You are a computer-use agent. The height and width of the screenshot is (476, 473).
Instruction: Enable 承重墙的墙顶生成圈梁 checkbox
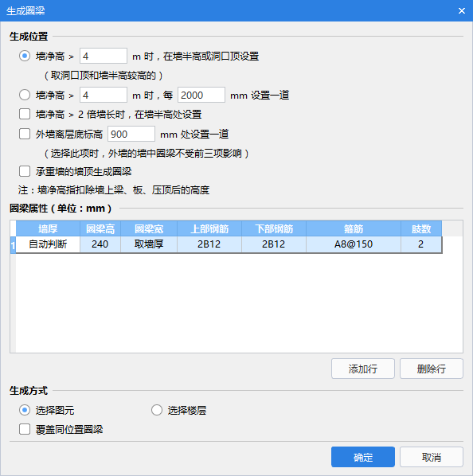(25, 171)
